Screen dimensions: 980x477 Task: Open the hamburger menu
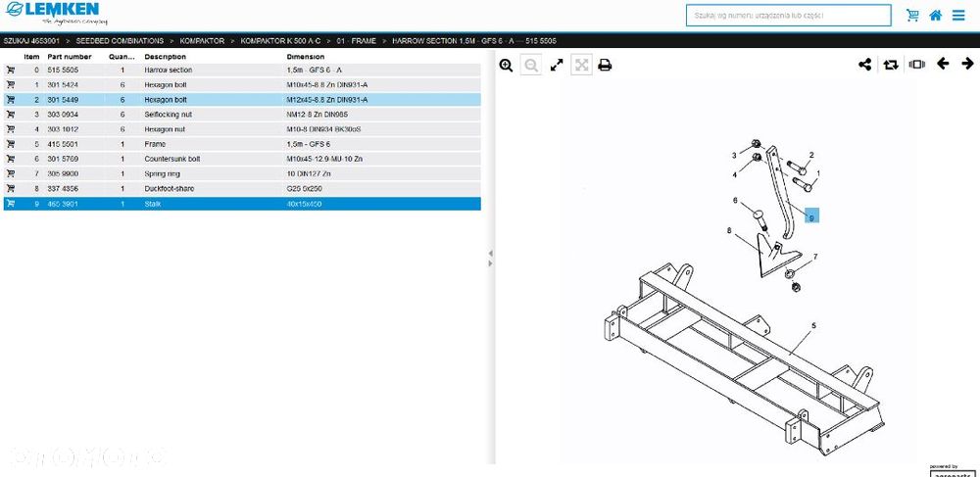point(958,15)
